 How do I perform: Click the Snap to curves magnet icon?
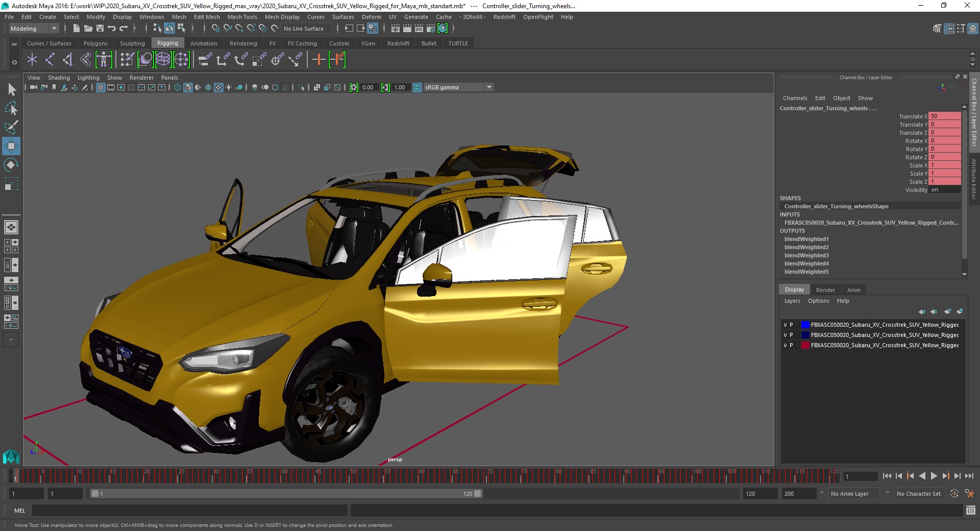(228, 29)
